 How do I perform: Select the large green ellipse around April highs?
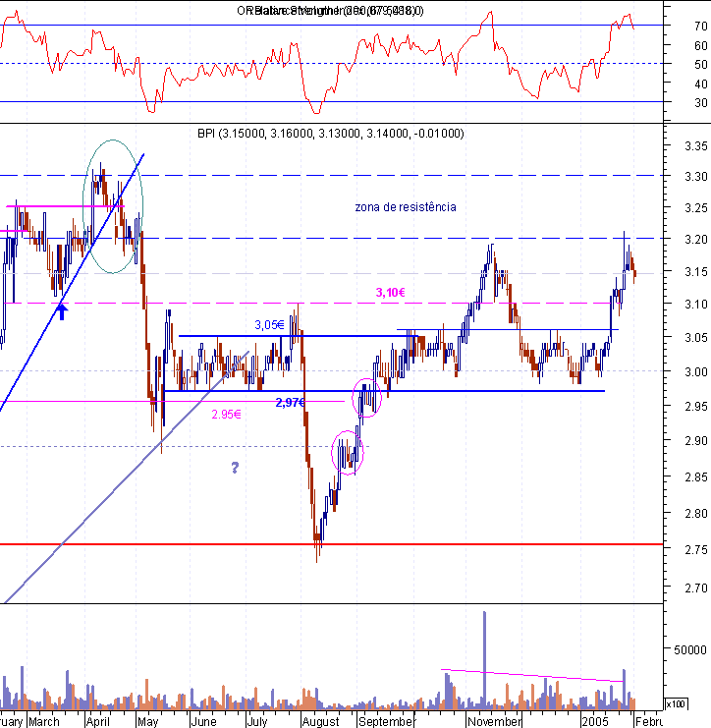click(113, 206)
